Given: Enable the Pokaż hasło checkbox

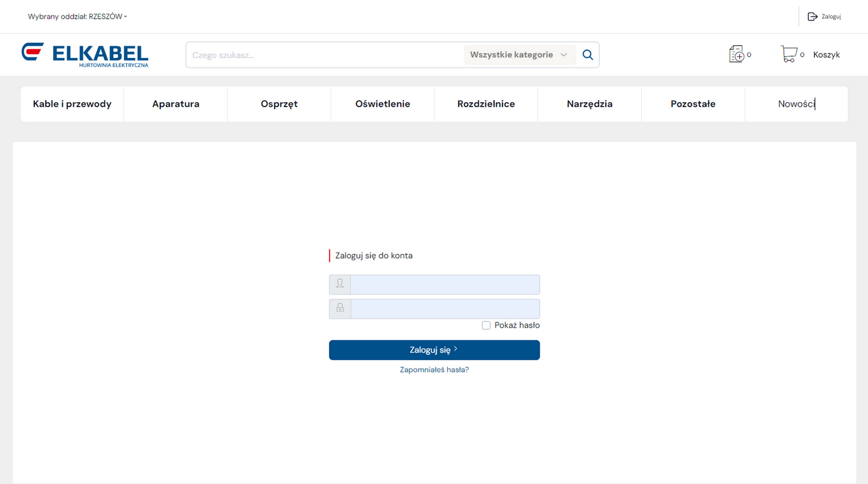Looking at the screenshot, I should tap(486, 325).
